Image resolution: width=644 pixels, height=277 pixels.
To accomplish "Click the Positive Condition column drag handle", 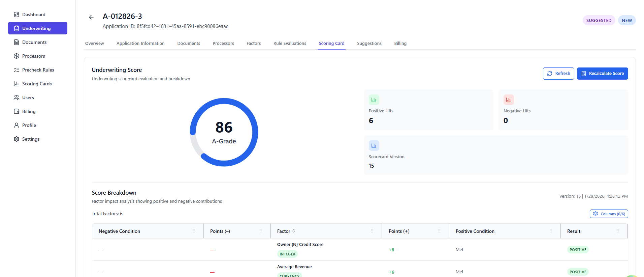I will pos(551,231).
